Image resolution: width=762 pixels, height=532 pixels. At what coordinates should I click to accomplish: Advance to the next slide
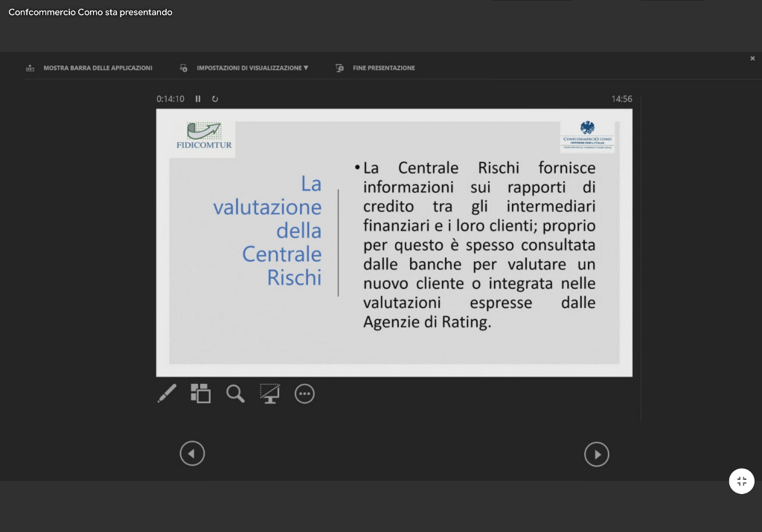(596, 454)
